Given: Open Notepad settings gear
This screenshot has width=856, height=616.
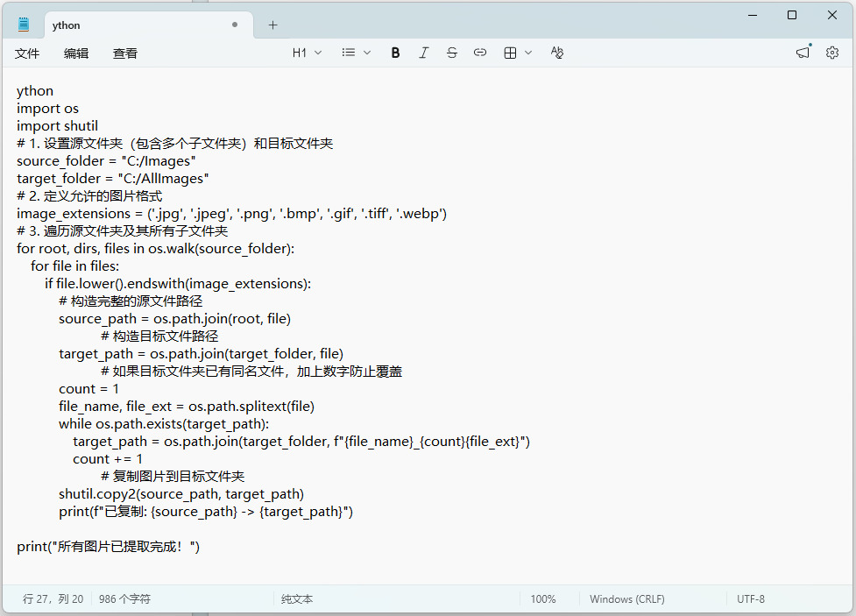Looking at the screenshot, I should pyautogui.click(x=832, y=53).
